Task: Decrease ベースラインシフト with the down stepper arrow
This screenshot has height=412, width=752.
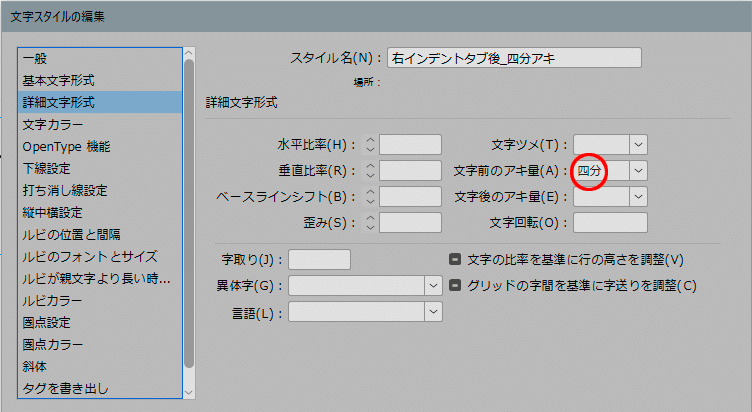Action: [370, 201]
